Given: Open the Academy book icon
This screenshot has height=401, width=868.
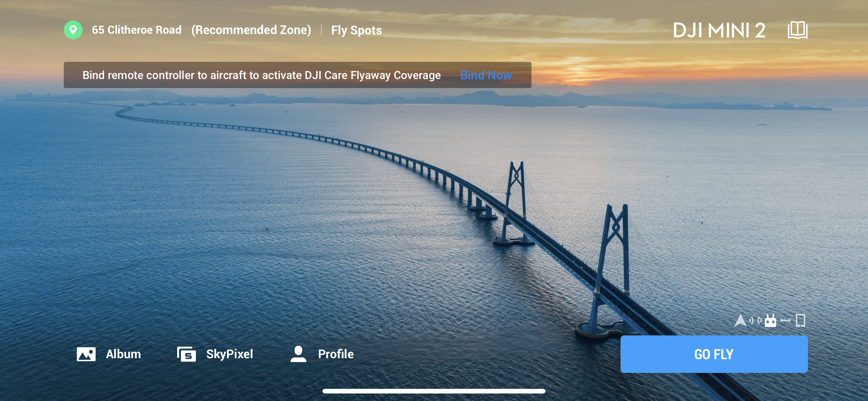Looking at the screenshot, I should (798, 30).
